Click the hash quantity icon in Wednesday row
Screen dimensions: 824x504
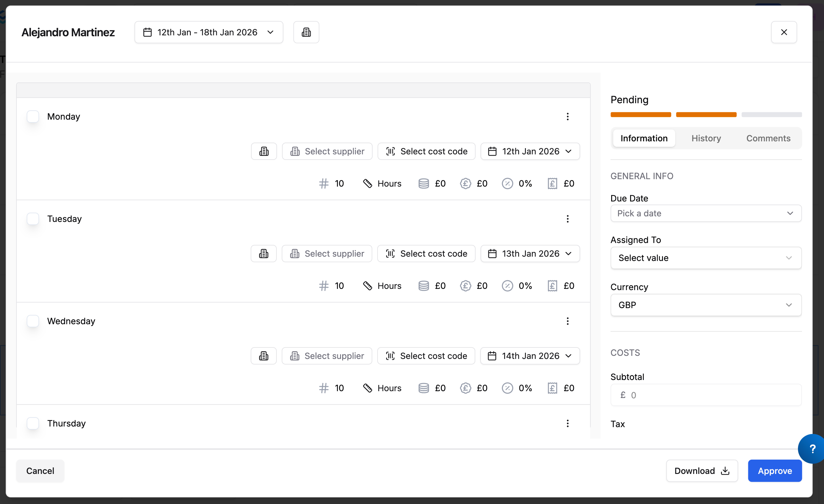pyautogui.click(x=323, y=388)
